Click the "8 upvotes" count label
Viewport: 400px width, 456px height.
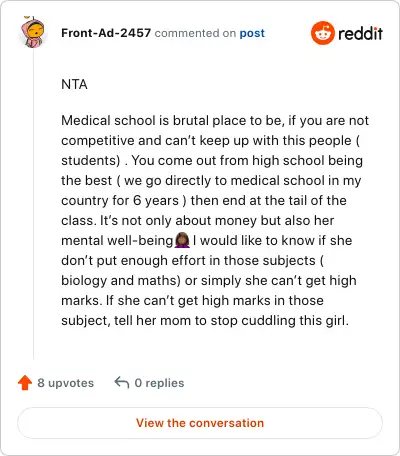(x=65, y=383)
